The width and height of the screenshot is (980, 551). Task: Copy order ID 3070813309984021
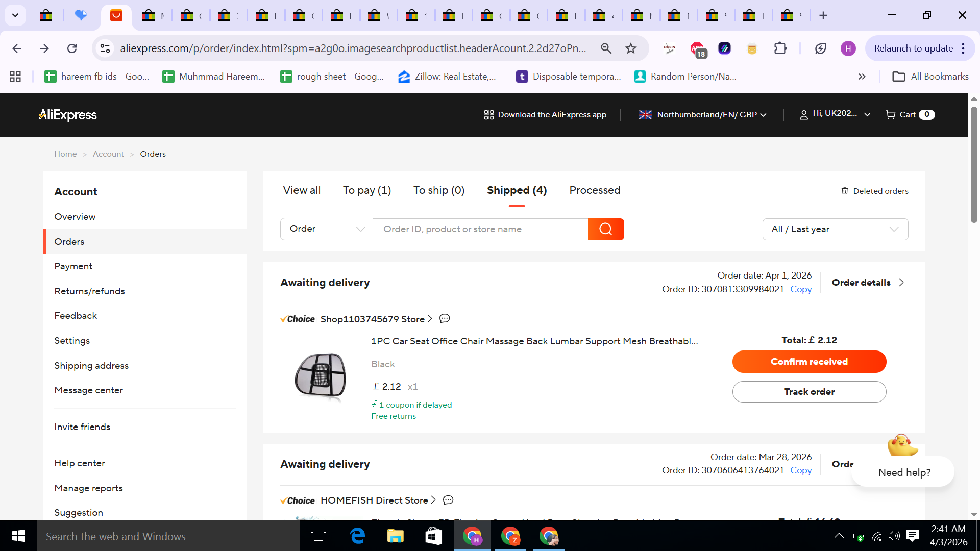(x=800, y=289)
